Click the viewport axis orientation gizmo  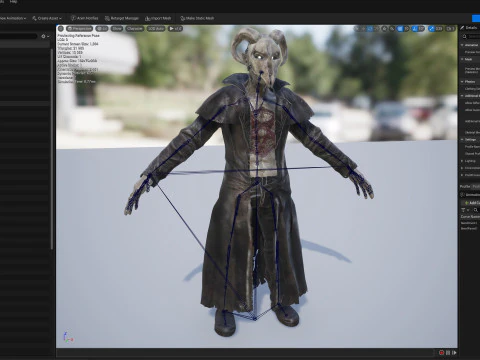[x=68, y=337]
